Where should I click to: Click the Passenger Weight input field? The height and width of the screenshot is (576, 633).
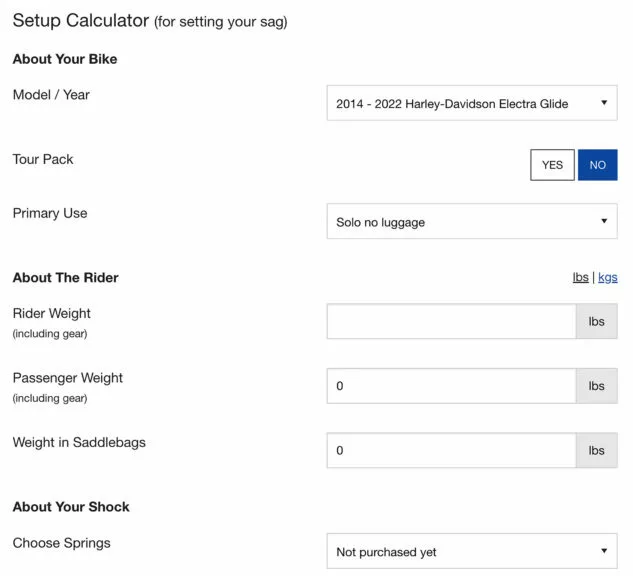(451, 386)
